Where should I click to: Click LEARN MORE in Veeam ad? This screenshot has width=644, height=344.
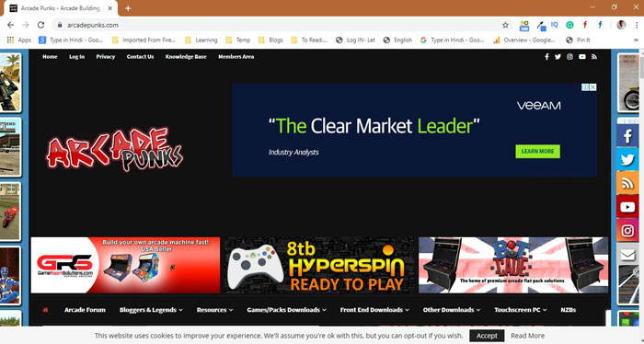pyautogui.click(x=537, y=152)
